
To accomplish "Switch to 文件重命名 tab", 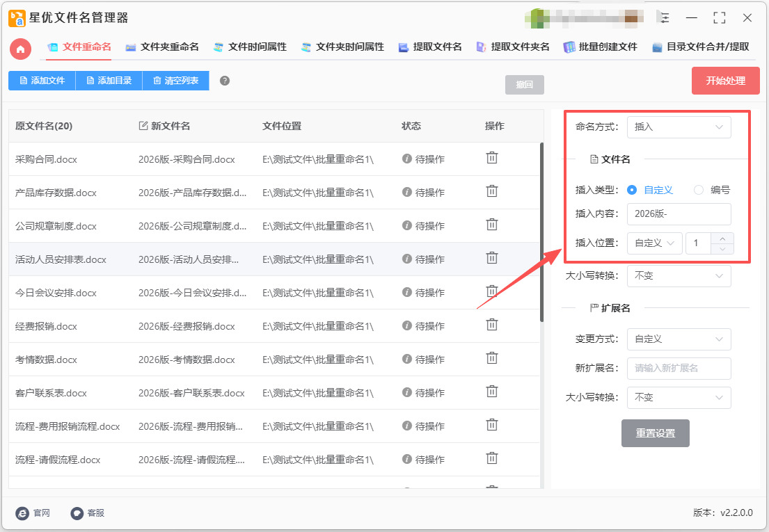I will pyautogui.click(x=79, y=47).
